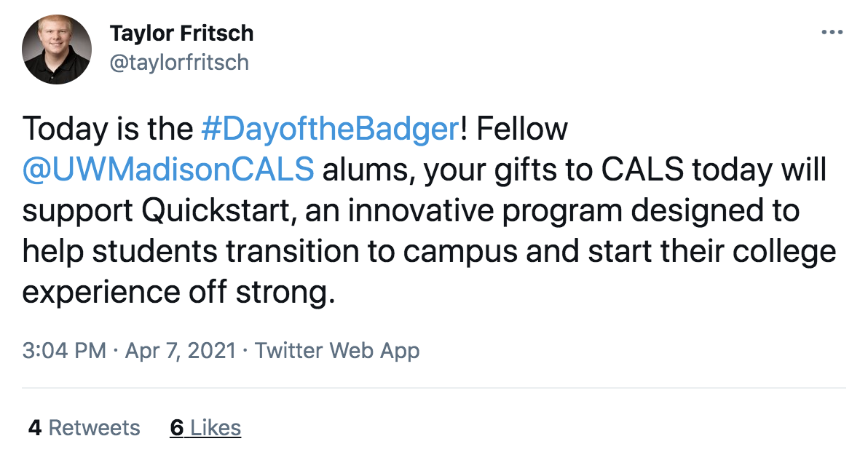Click the retweet count number 4

click(x=34, y=427)
